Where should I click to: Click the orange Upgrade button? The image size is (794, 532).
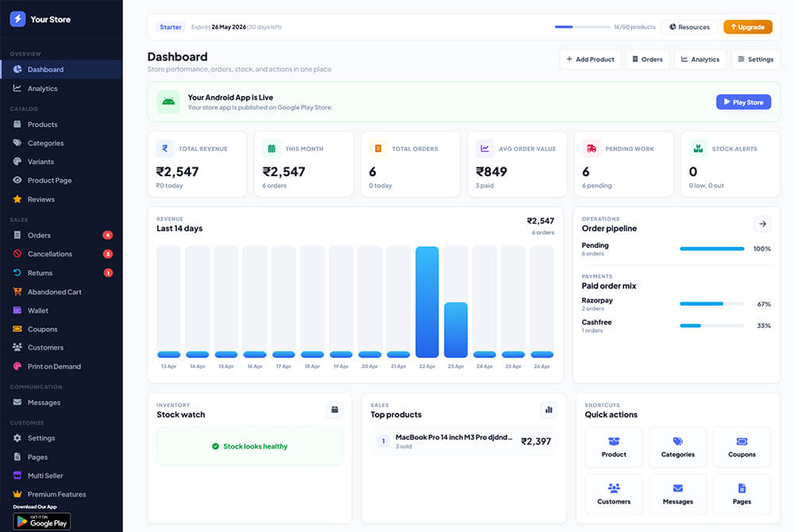(747, 27)
